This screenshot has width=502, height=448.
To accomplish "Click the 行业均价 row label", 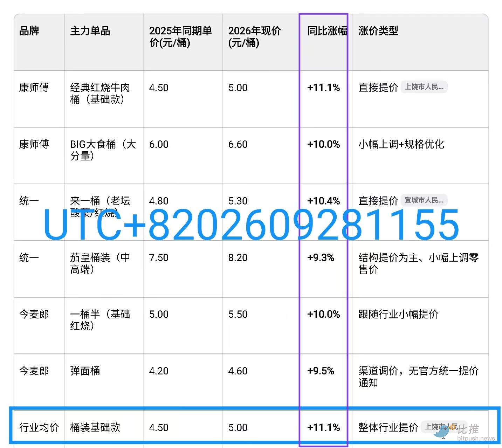I will [39, 428].
